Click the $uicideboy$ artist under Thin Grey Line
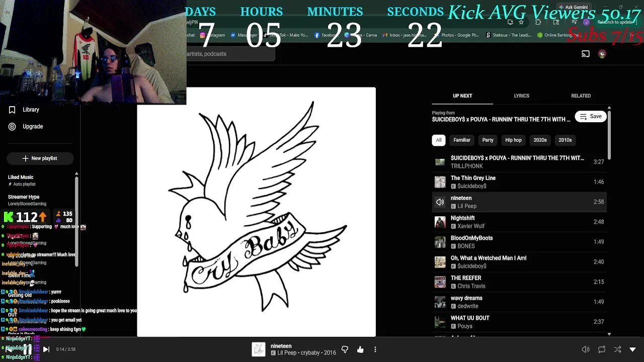The height and width of the screenshot is (362, 644). (x=471, y=186)
